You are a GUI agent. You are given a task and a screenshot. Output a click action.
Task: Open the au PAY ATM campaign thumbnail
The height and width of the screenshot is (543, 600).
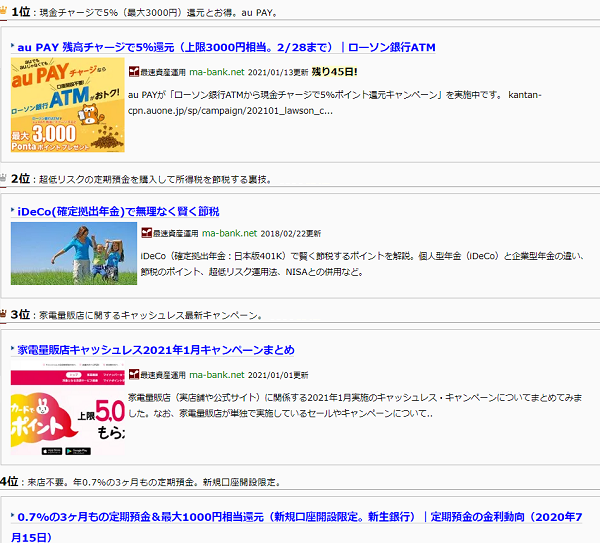tap(68, 104)
